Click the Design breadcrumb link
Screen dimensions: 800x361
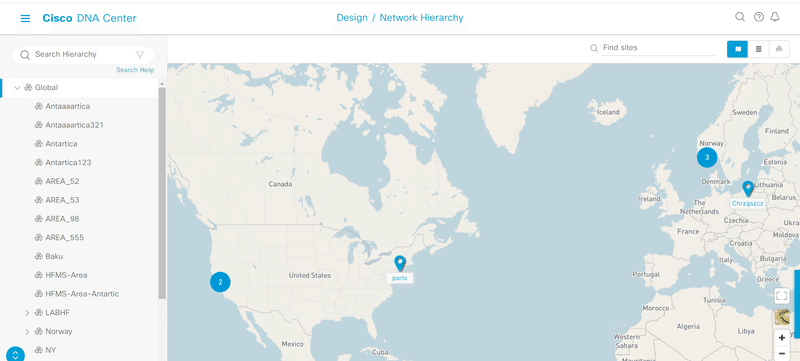(x=352, y=18)
